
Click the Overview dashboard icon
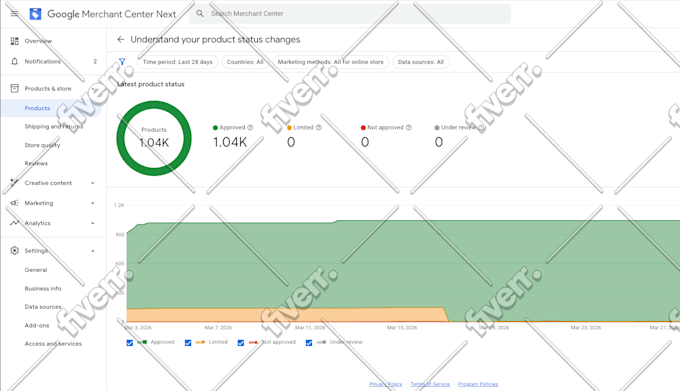[14, 41]
